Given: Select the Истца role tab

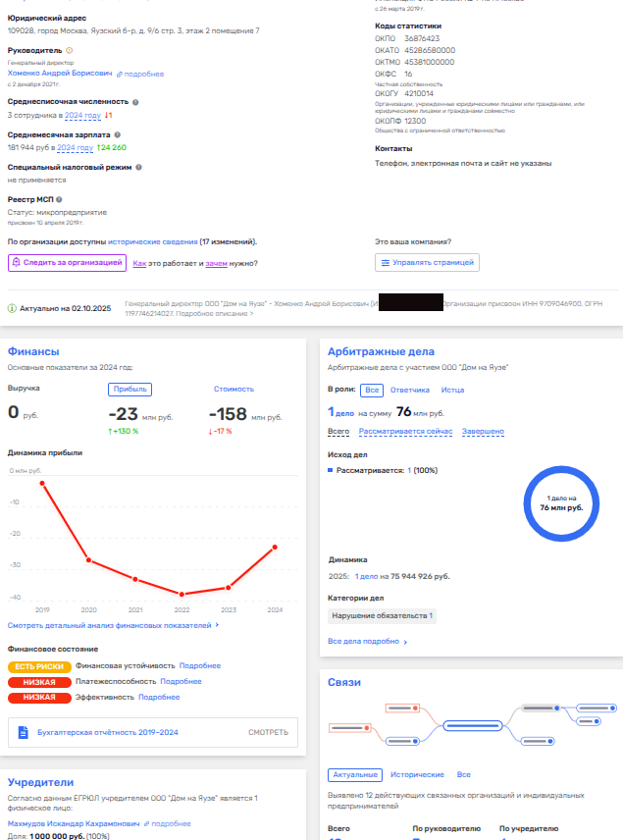Looking at the screenshot, I should pos(452,390).
